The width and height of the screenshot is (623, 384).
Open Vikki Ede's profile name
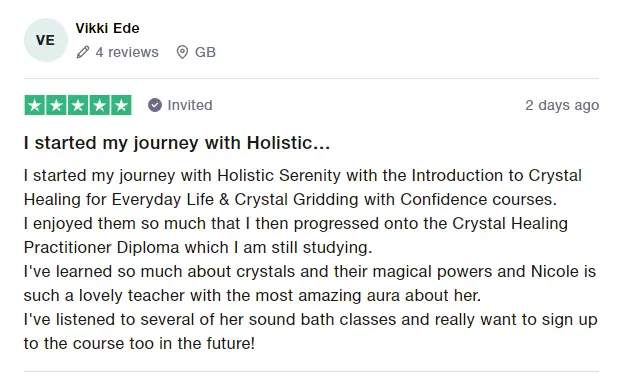point(107,28)
